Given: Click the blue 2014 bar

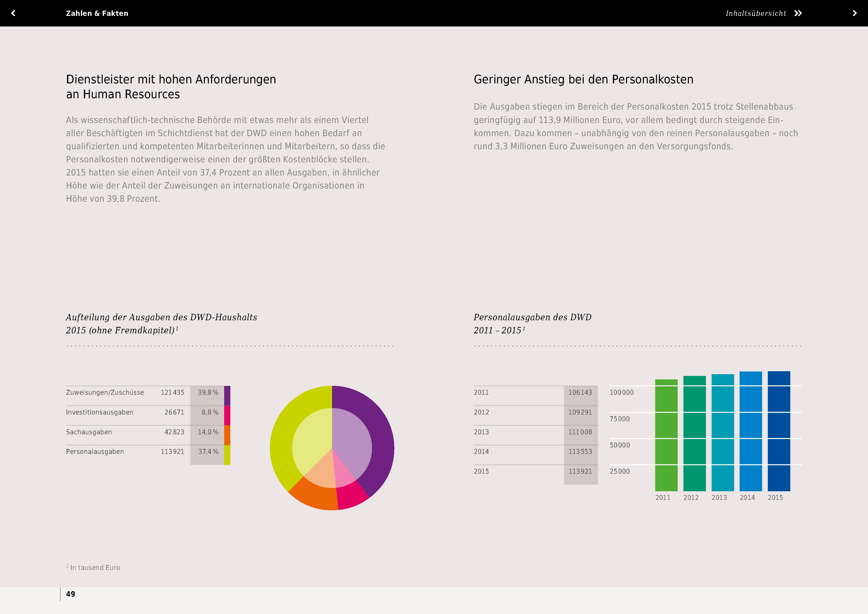Looking at the screenshot, I should pos(750,431).
